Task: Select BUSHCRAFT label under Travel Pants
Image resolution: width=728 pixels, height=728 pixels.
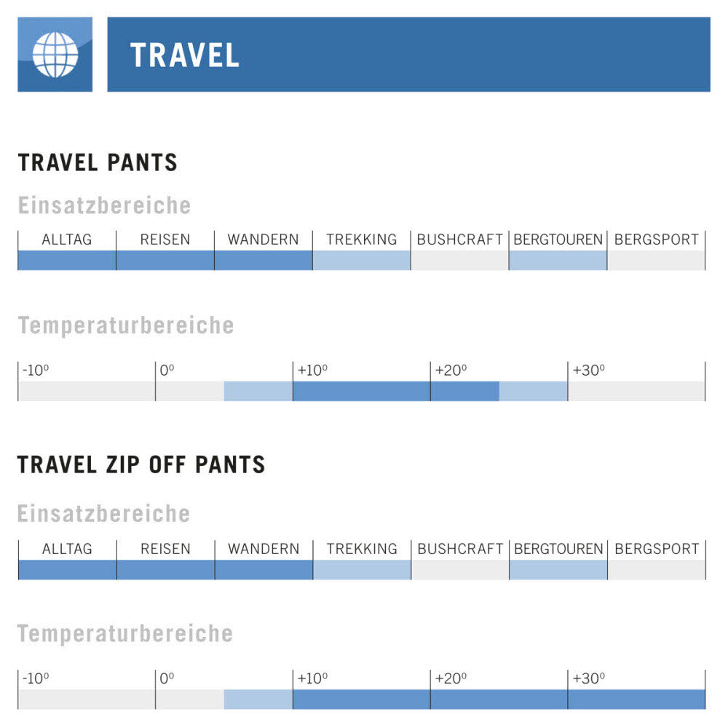Action: point(459,240)
